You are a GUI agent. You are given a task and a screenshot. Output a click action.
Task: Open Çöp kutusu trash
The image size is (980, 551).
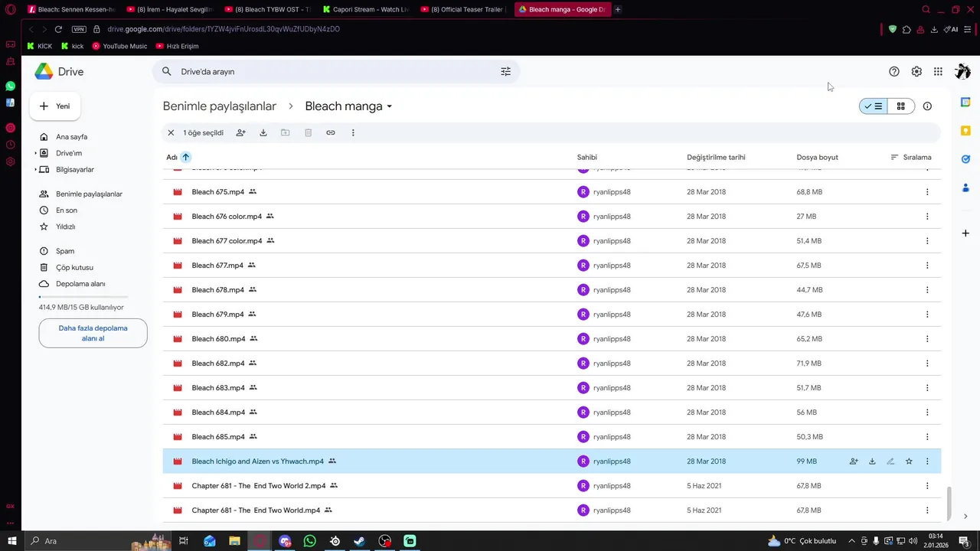[x=74, y=267]
